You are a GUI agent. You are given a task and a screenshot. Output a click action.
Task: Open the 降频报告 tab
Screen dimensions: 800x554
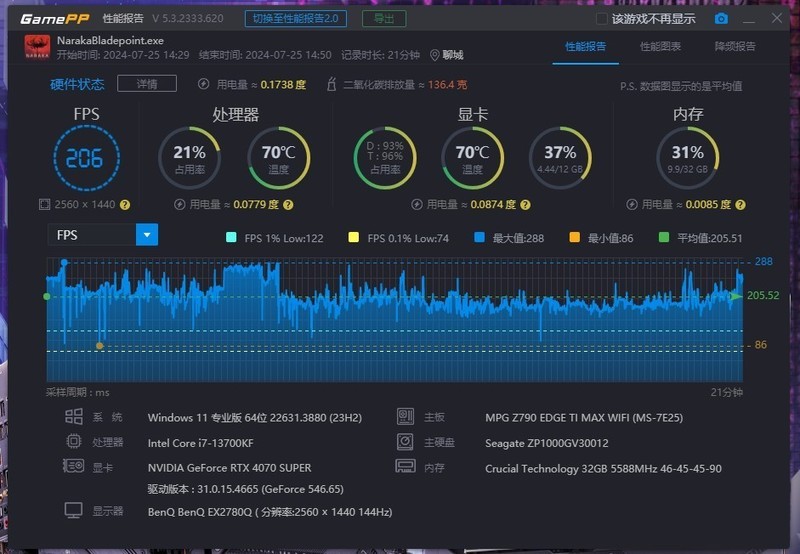[x=735, y=47]
